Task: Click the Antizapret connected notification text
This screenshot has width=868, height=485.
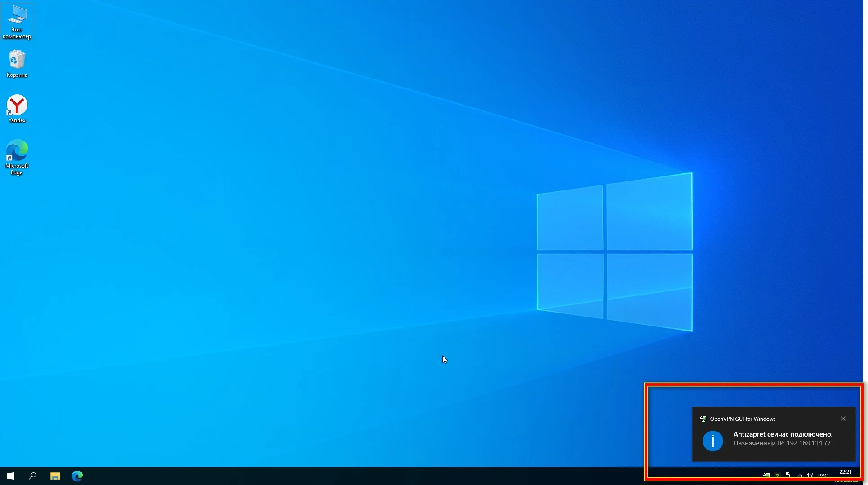Action: (x=783, y=434)
